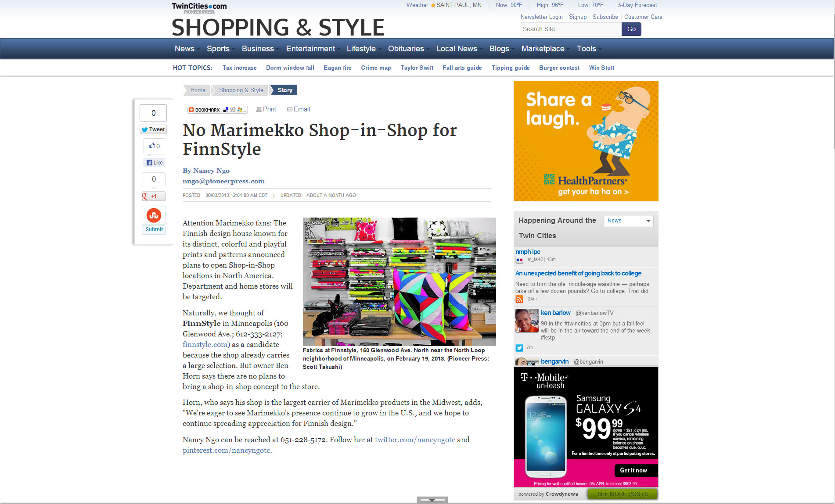Open the Entertainment menu item
Image resolution: width=835 pixels, height=504 pixels.
coord(311,49)
